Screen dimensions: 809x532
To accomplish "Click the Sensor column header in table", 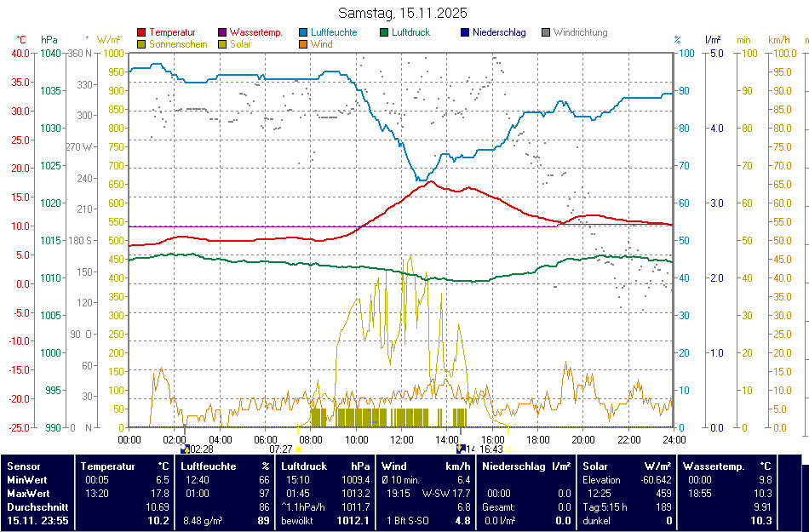I will tap(24, 466).
